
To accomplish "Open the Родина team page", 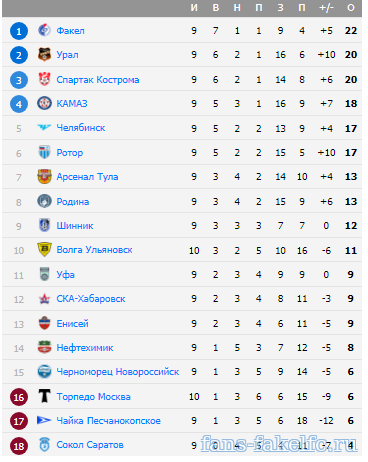I will tap(73, 202).
